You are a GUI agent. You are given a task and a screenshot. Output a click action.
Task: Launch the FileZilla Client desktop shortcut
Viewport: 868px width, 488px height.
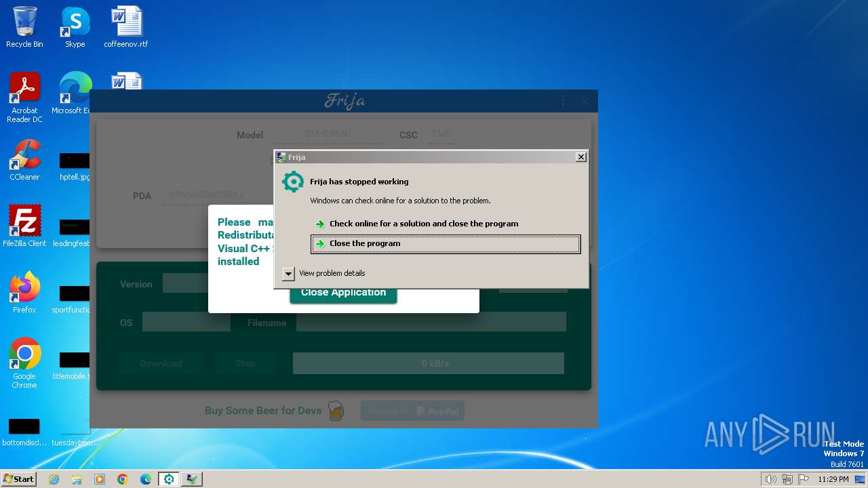click(24, 226)
